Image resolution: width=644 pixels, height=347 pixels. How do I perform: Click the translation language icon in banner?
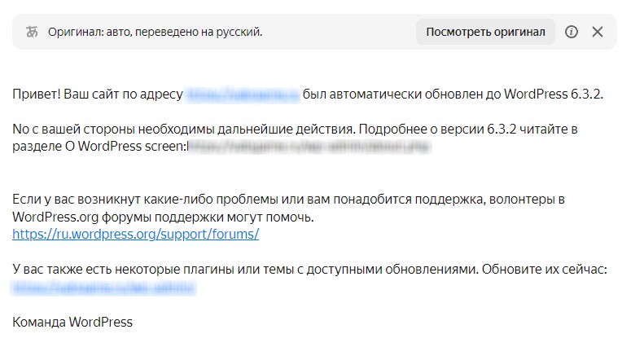(32, 32)
